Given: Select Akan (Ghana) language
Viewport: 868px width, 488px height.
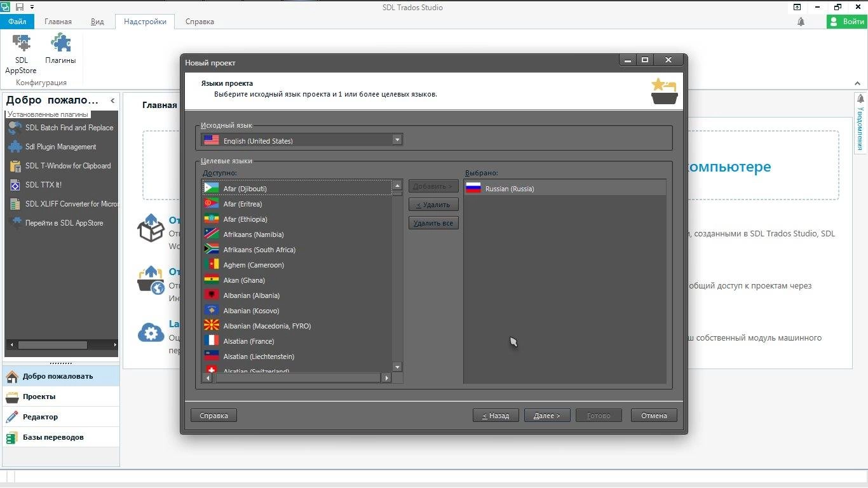Looking at the screenshot, I should pos(297,280).
